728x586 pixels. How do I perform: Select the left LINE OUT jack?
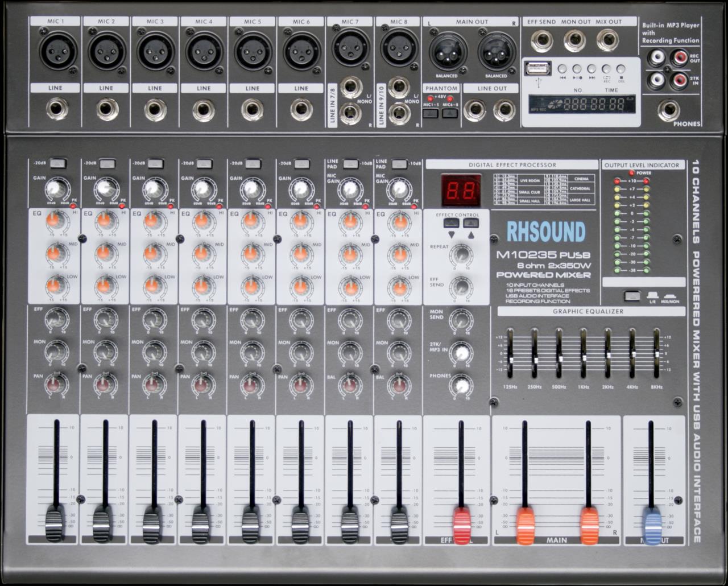click(x=474, y=110)
